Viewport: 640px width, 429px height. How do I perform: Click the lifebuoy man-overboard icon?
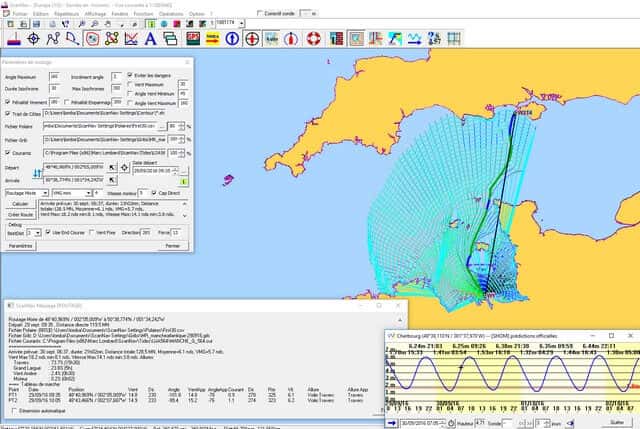click(x=312, y=39)
